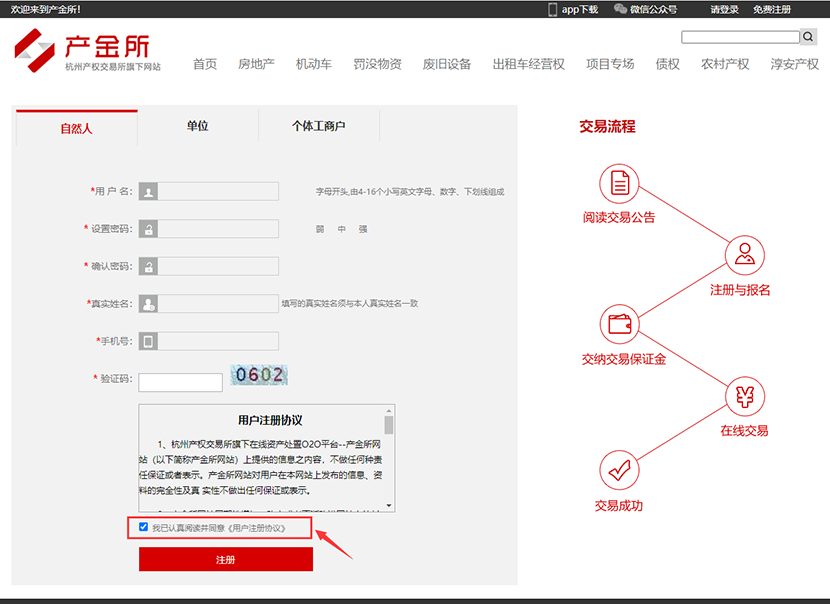Click the 注册与报名 person icon
This screenshot has height=604, width=830.
pyautogui.click(x=744, y=256)
